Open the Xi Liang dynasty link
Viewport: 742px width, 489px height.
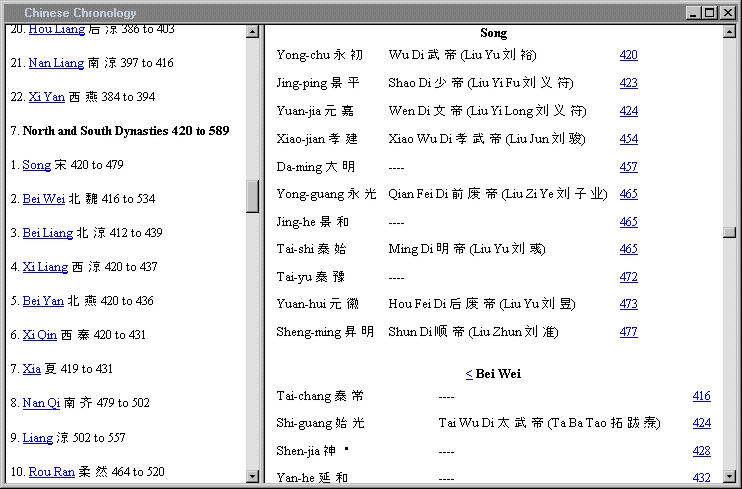(45, 267)
